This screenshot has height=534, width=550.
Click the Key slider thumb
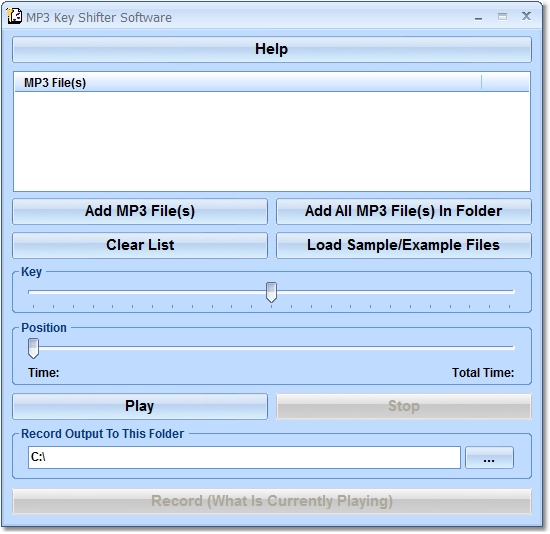[x=271, y=292]
